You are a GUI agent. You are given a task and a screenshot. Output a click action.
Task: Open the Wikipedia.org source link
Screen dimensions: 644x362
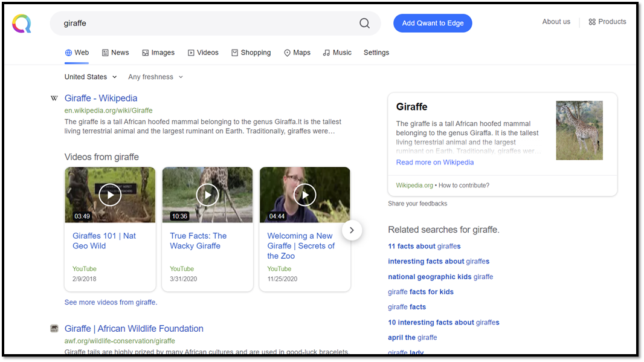pyautogui.click(x=414, y=186)
